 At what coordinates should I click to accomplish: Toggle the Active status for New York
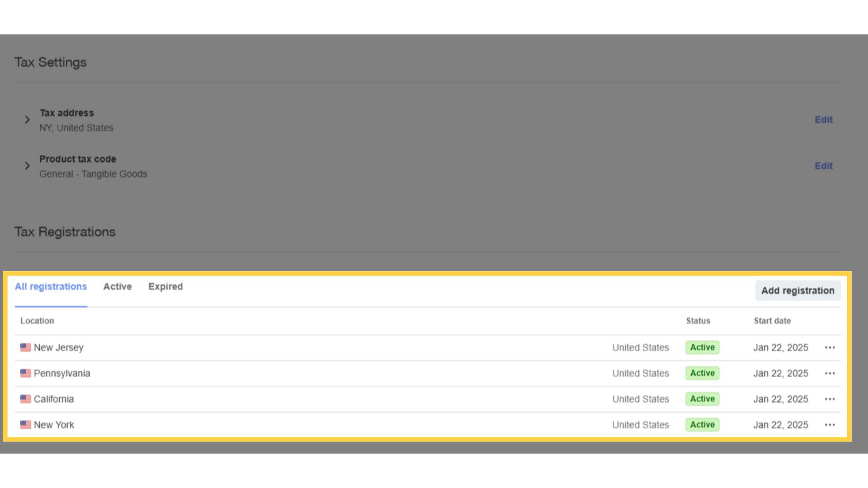702,424
